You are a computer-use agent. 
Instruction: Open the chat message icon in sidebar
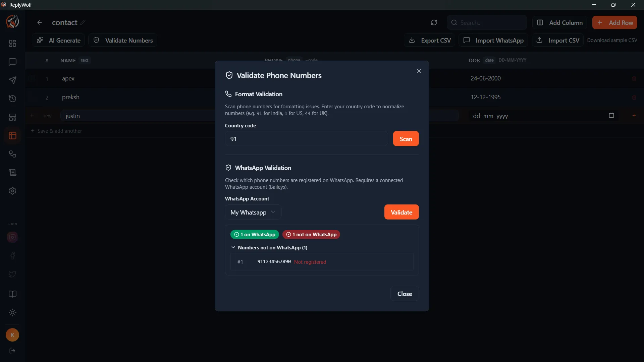click(12, 62)
